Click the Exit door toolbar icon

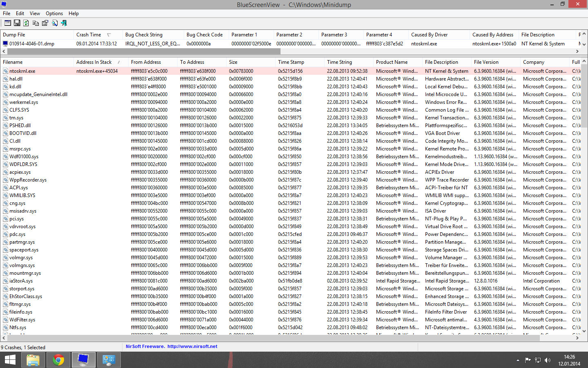[x=64, y=23]
